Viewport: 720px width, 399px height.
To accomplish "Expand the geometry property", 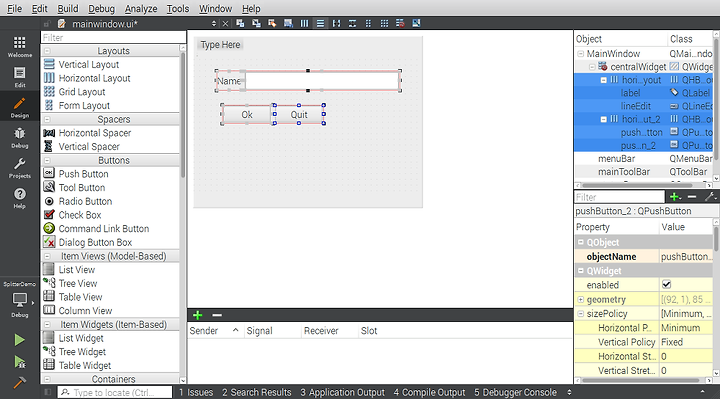I will (x=580, y=299).
